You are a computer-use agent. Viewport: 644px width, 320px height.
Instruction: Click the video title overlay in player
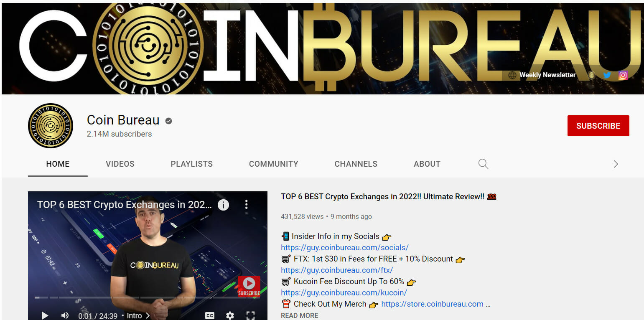[125, 205]
